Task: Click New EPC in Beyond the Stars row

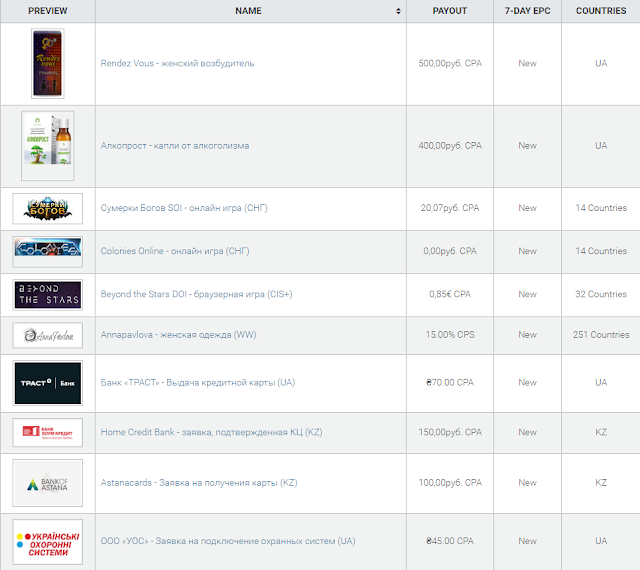Action: pos(527,294)
